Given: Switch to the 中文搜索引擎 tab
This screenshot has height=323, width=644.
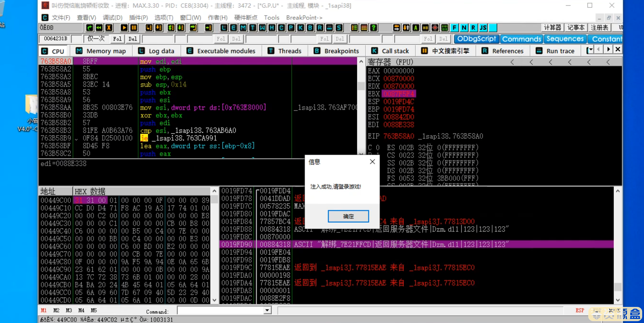Looking at the screenshot, I should point(445,51).
